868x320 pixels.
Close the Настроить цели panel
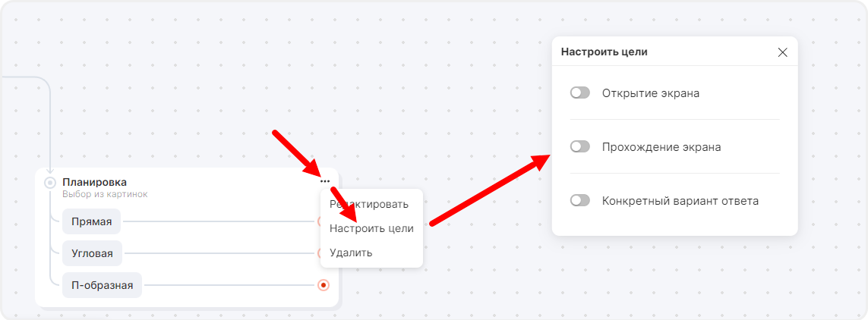[x=783, y=52]
